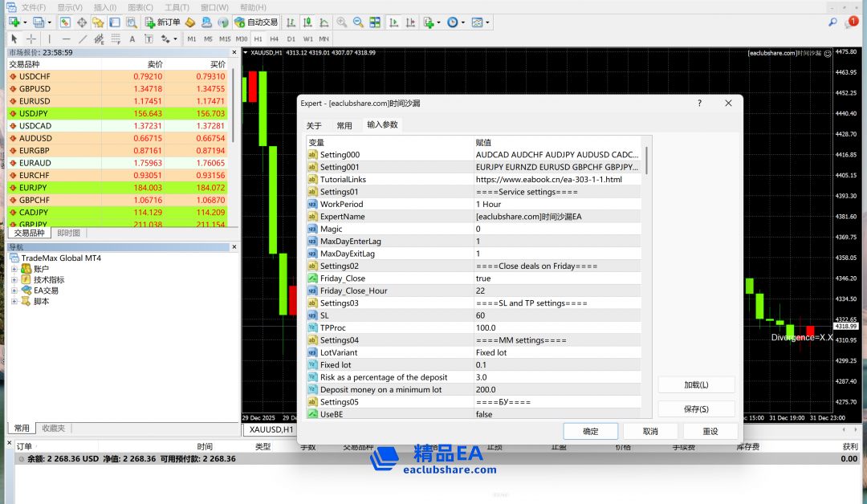This screenshot has height=504, width=867.
Task: Expand the EA交易 tree node
Action: coord(14,291)
